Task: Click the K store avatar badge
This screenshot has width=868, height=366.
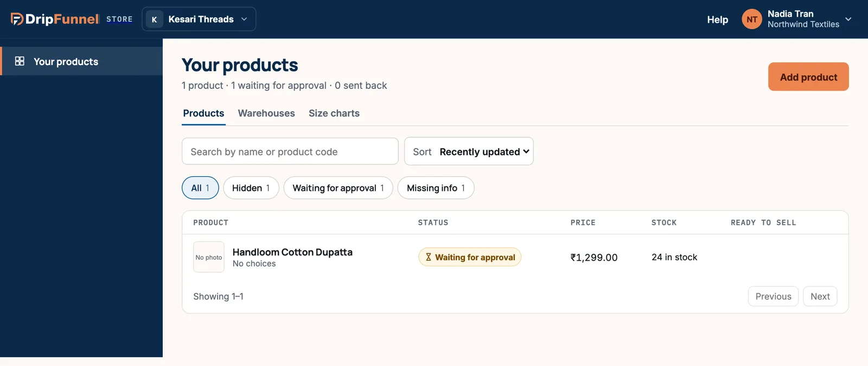Action: pyautogui.click(x=154, y=20)
